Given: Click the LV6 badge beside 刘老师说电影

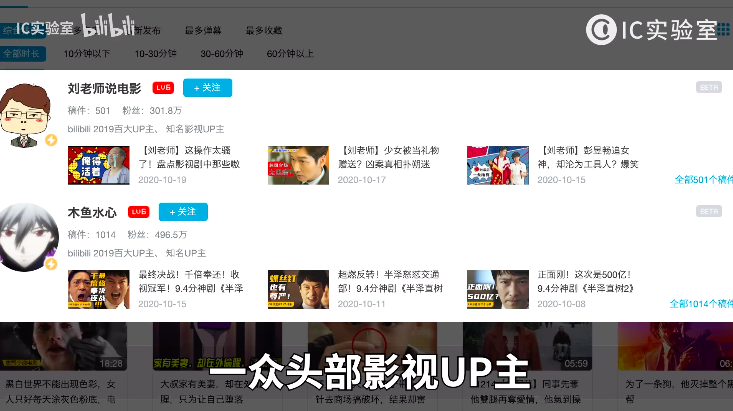Looking at the screenshot, I should click(x=163, y=88).
